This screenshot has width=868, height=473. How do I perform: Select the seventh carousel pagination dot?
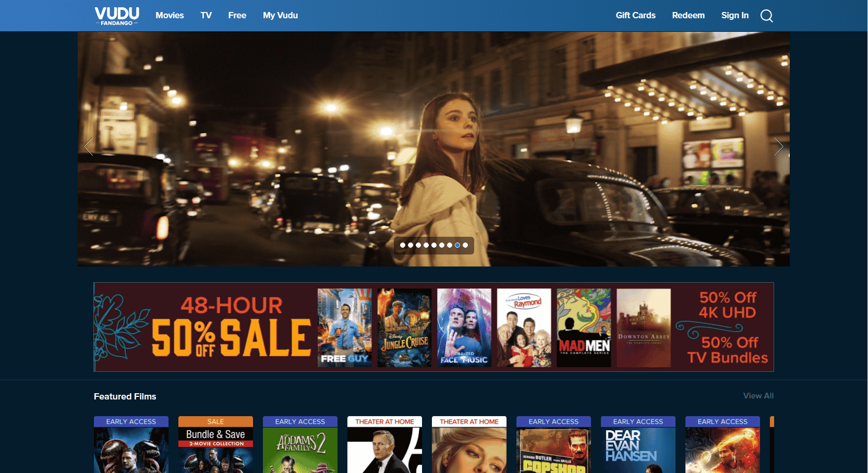(450, 245)
